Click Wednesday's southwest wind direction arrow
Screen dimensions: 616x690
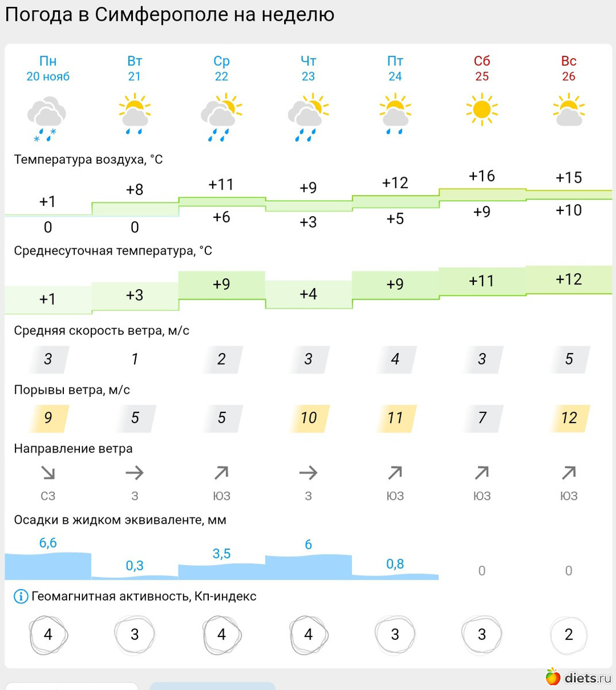coord(221,473)
